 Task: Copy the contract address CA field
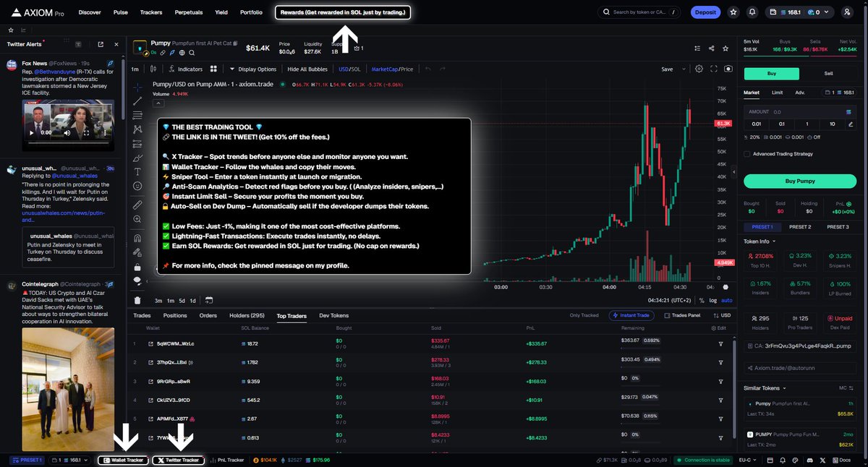(x=799, y=346)
